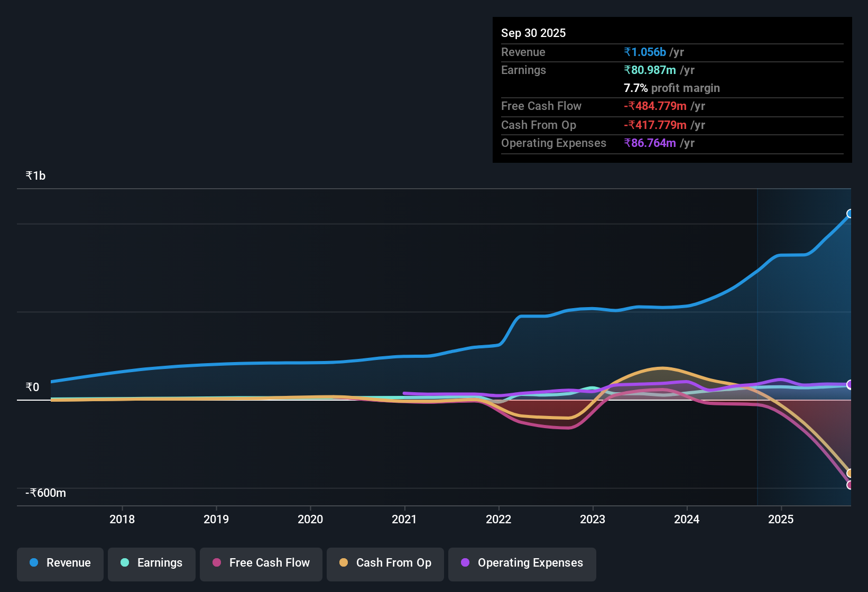Click the -₹484.779m Free Cash Flow value
The width and height of the screenshot is (868, 592).
(655, 106)
